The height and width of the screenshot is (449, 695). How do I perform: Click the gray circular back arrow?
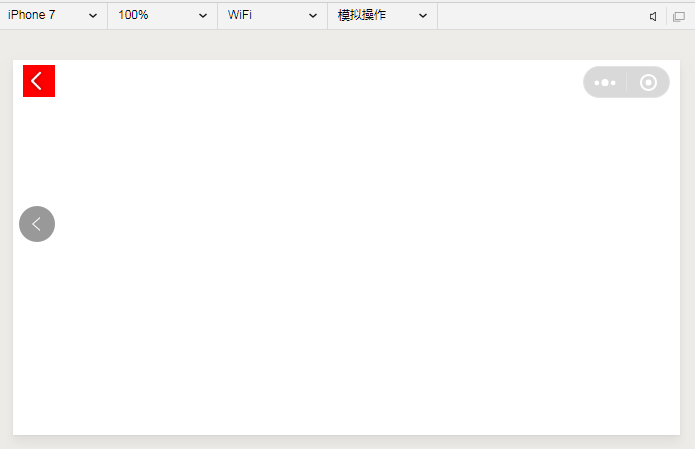point(37,224)
